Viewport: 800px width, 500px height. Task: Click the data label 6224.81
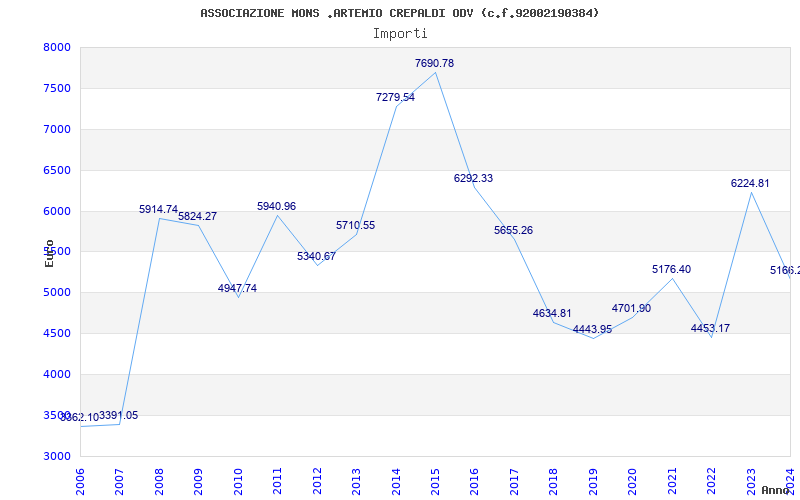750,184
